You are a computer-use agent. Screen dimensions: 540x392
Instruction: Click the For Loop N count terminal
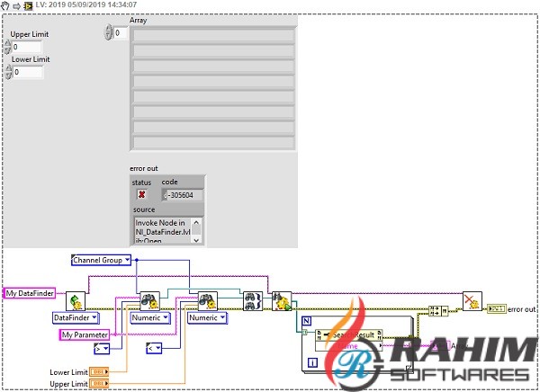pos(307,321)
